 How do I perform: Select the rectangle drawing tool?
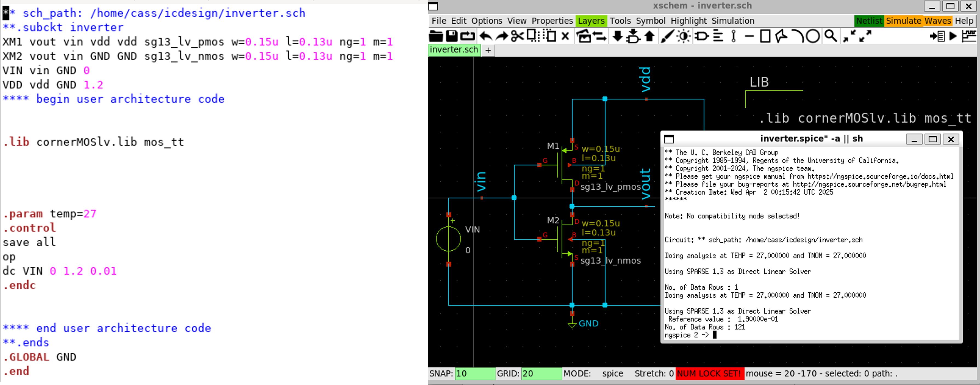click(x=765, y=36)
